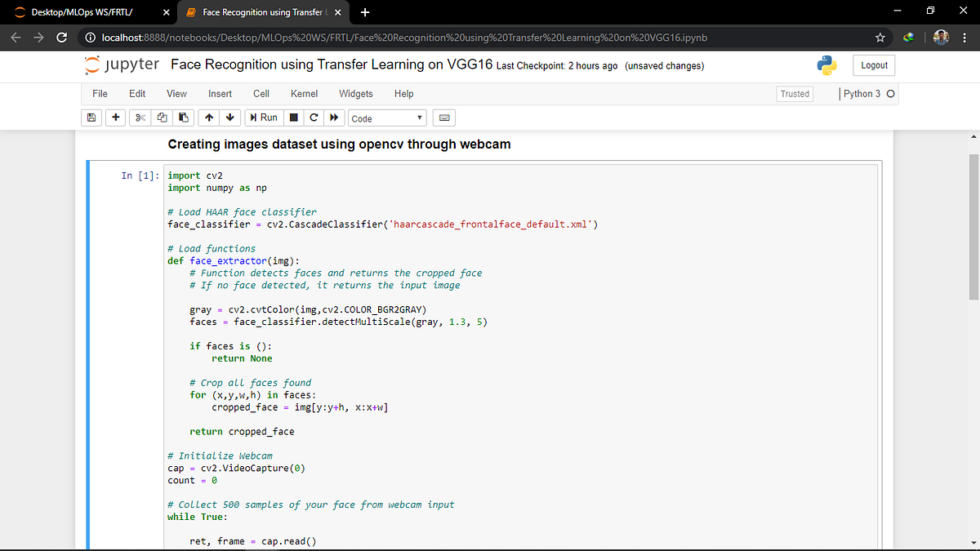Click the 'cap = cv2.VideoCapture(0)' line
Image resolution: width=980 pixels, height=551 pixels.
pos(237,469)
